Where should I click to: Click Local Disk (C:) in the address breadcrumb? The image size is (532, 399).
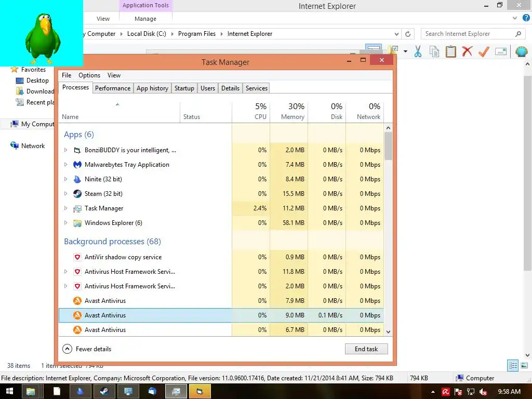147,34
